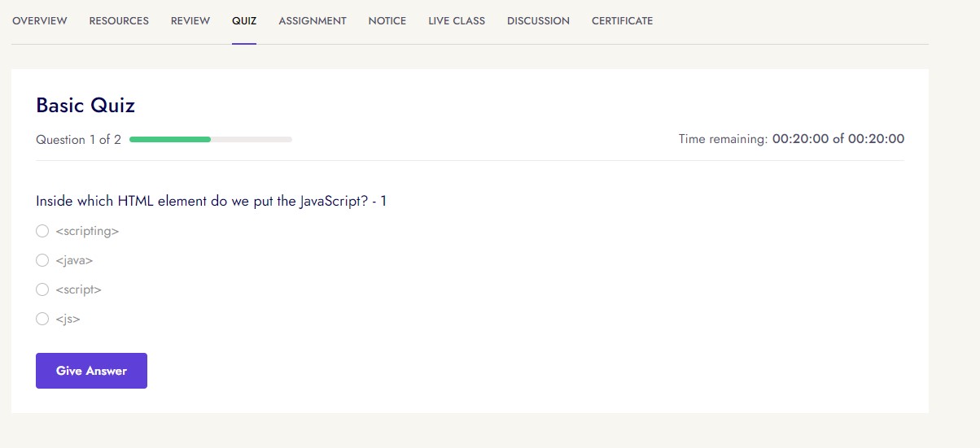Select the <scripting> radio button
This screenshot has height=448, width=980.
coord(42,232)
